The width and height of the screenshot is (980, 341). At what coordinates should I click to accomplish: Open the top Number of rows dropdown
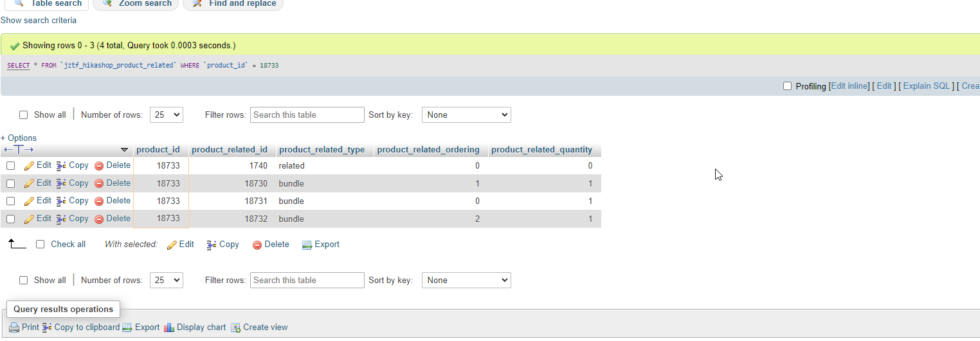coord(167,115)
